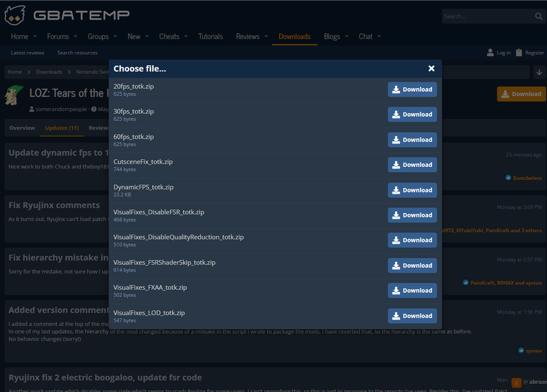This screenshot has height=392, width=547.
Task: Download DynamicFPS_totk.zip
Action: click(412, 190)
